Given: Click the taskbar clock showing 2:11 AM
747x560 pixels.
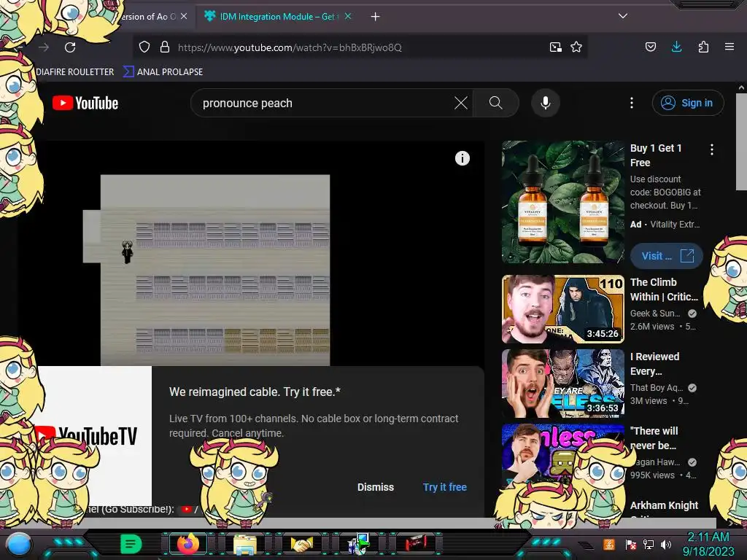Looking at the screenshot, I should coord(708,544).
